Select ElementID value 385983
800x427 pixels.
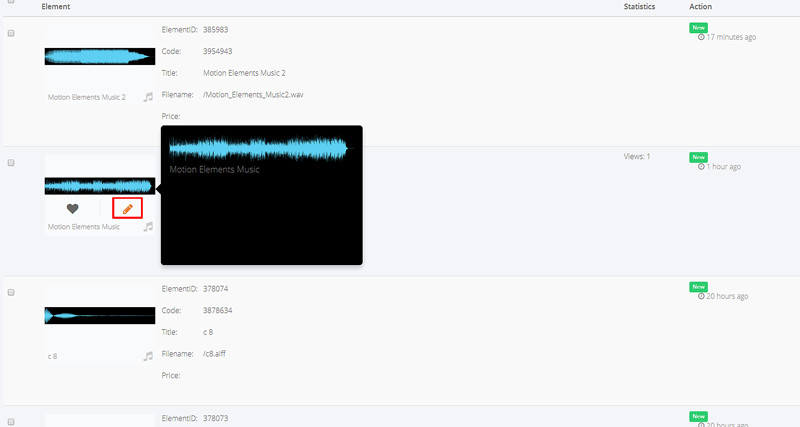[215, 30]
